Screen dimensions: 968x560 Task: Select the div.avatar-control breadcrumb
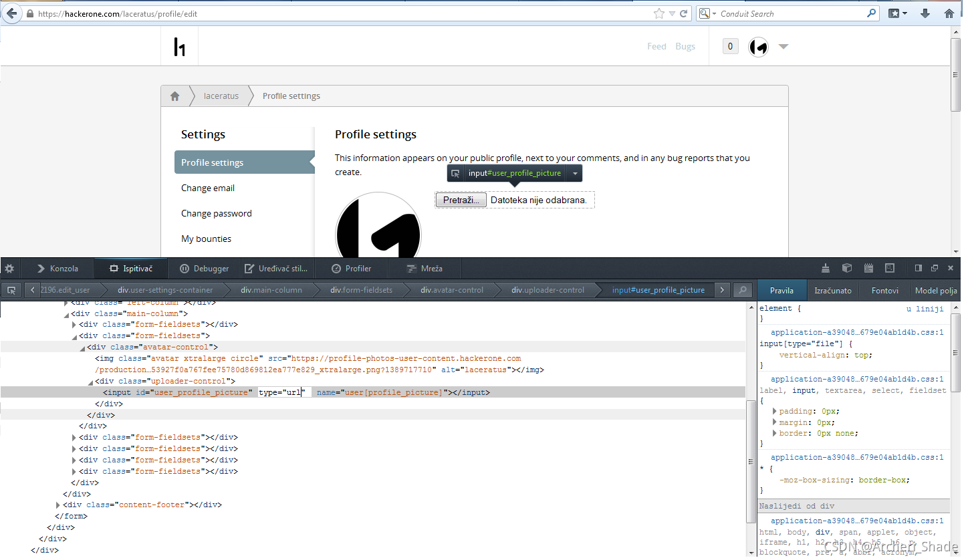pos(452,290)
